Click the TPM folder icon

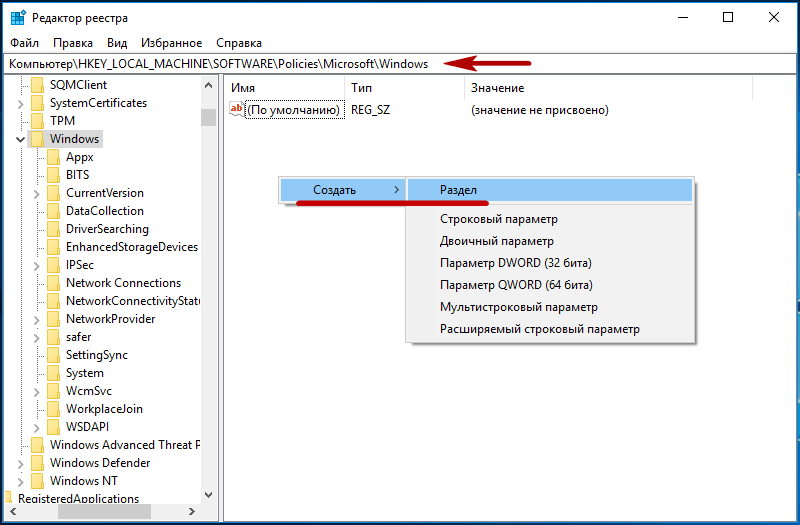(37, 121)
